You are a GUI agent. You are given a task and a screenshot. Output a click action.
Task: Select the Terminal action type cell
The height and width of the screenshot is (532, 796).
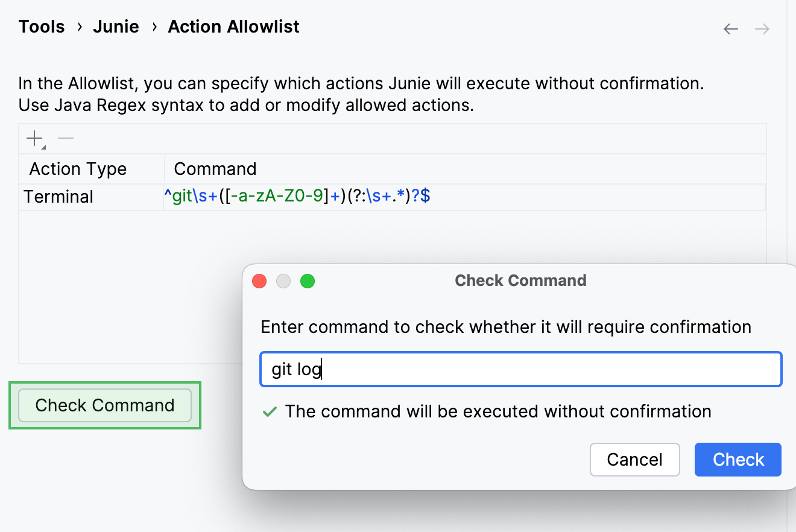(x=58, y=197)
